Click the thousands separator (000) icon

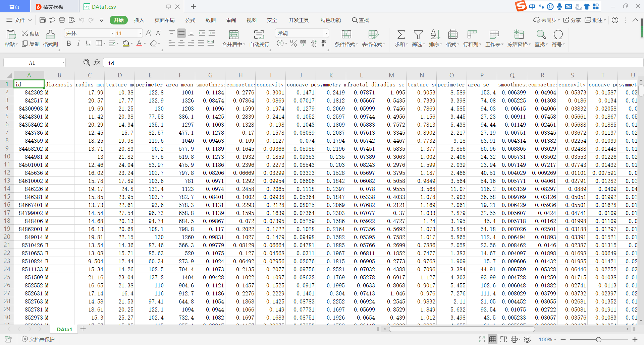click(x=303, y=44)
